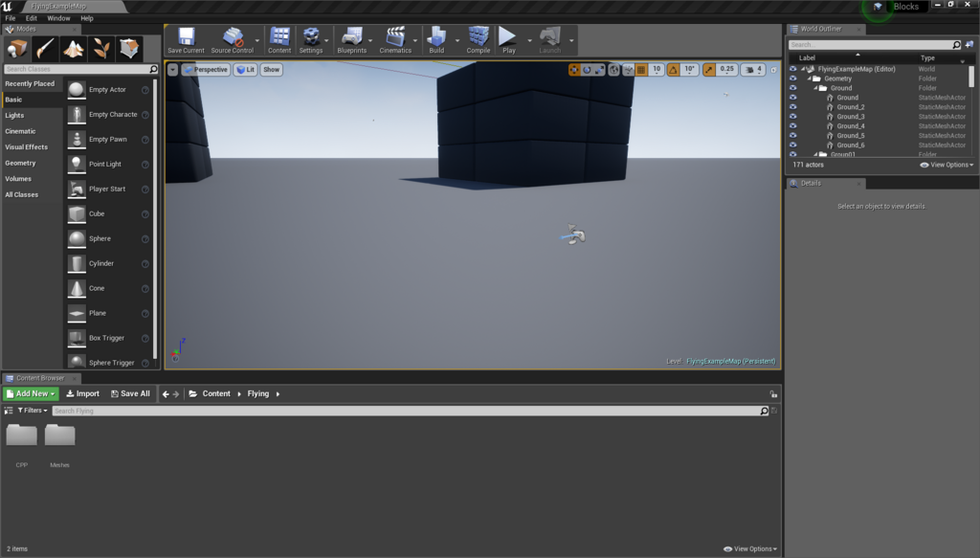Open World Outliner View Options dropdown
Screen dimensions: 980x558
click(x=947, y=165)
